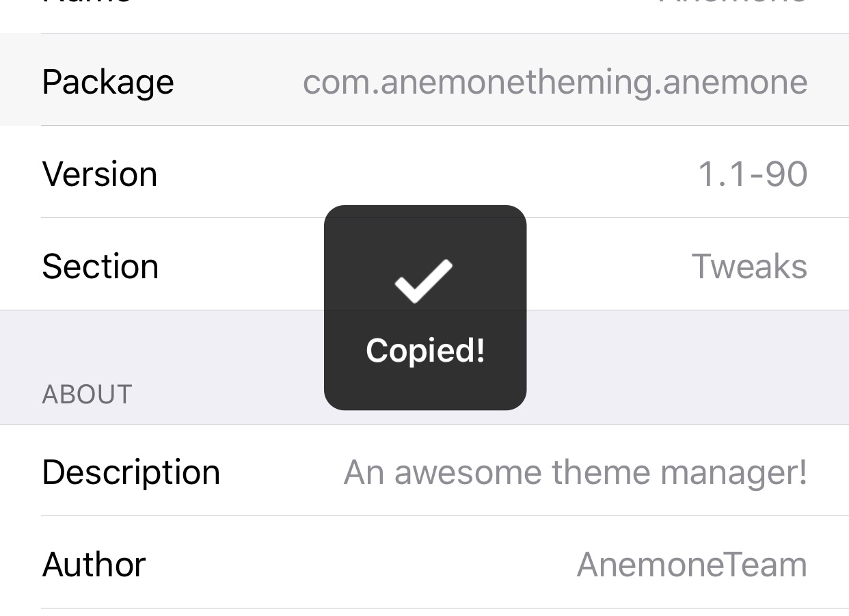Screen dimensions: 849x616
Task: Tap the partially visible Name label at top
Action: click(87, 3)
